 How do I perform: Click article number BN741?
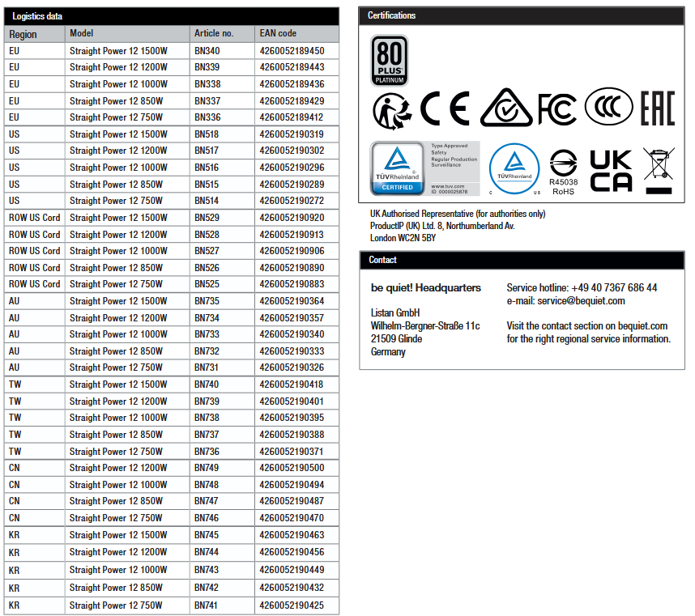pyautogui.click(x=206, y=605)
